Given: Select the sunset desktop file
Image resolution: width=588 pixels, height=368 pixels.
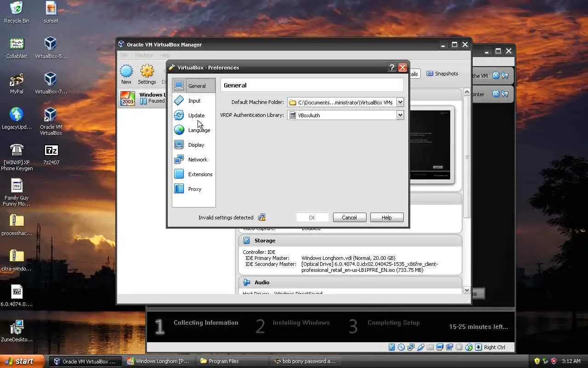Looking at the screenshot, I should point(51,12).
